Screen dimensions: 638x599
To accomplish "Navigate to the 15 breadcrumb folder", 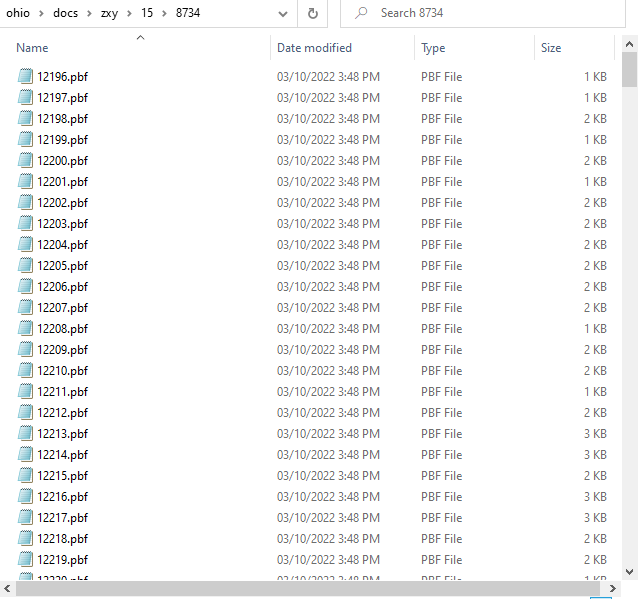I will pos(147,13).
